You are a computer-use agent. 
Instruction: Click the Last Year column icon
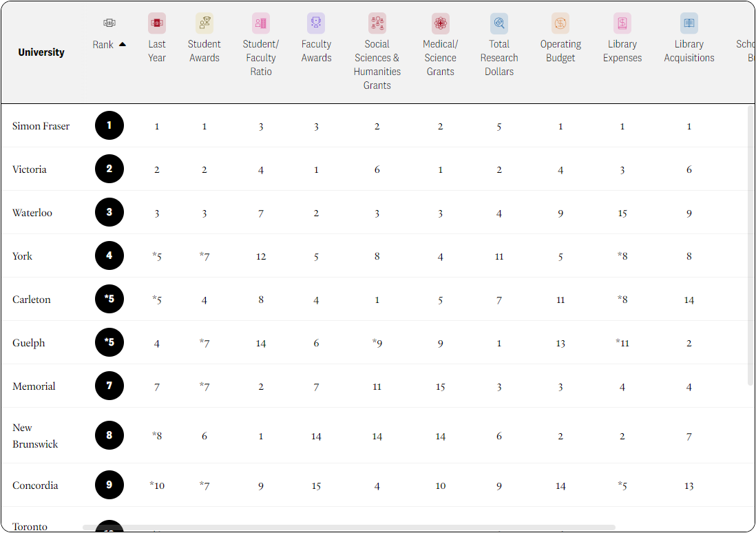[157, 23]
